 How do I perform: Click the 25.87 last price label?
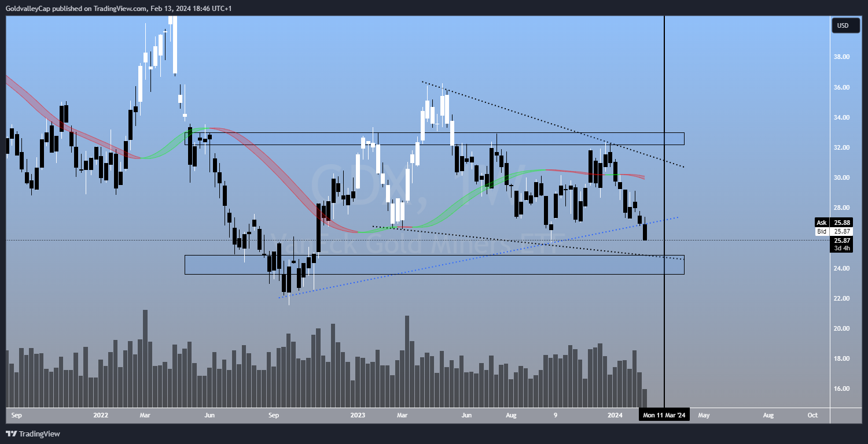[x=841, y=240]
